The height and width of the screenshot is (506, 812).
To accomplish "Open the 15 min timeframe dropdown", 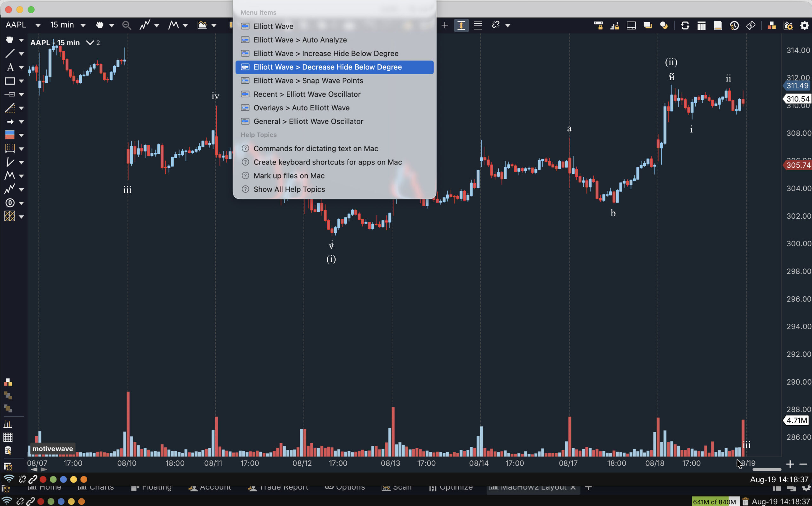I will (83, 25).
